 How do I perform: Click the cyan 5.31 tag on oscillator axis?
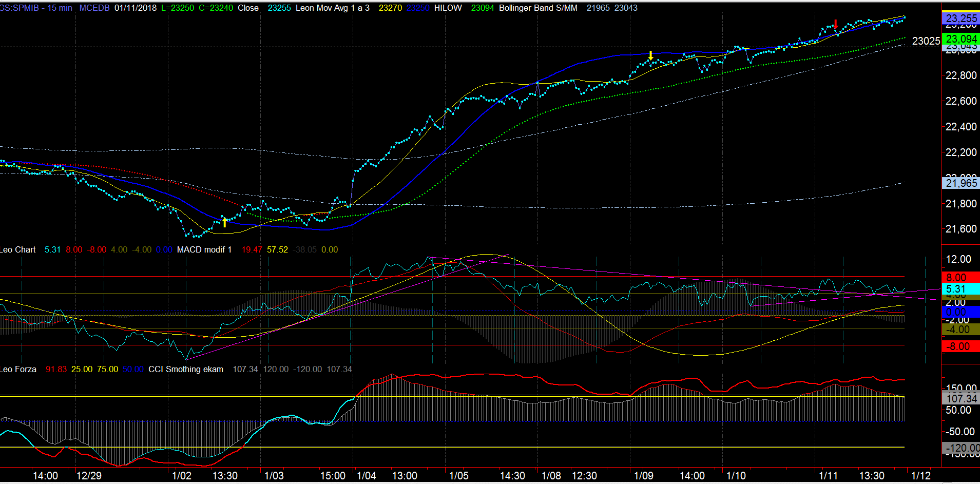pos(961,289)
